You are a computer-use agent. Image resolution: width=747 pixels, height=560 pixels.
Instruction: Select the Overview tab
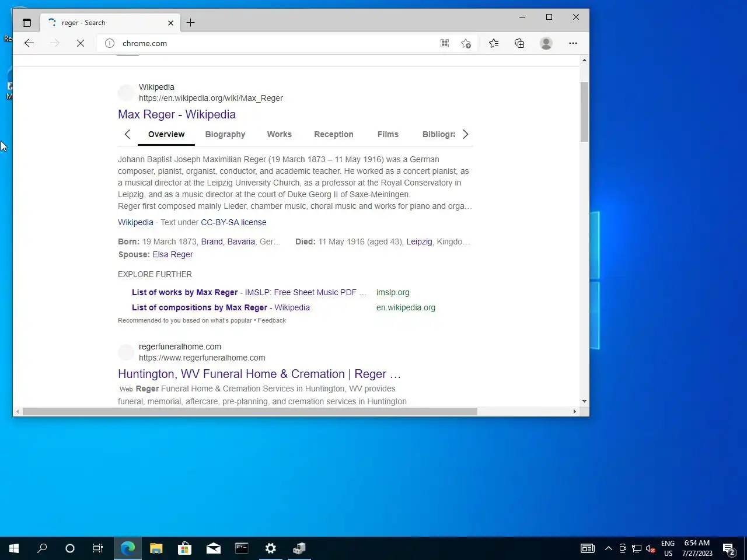[166, 134]
